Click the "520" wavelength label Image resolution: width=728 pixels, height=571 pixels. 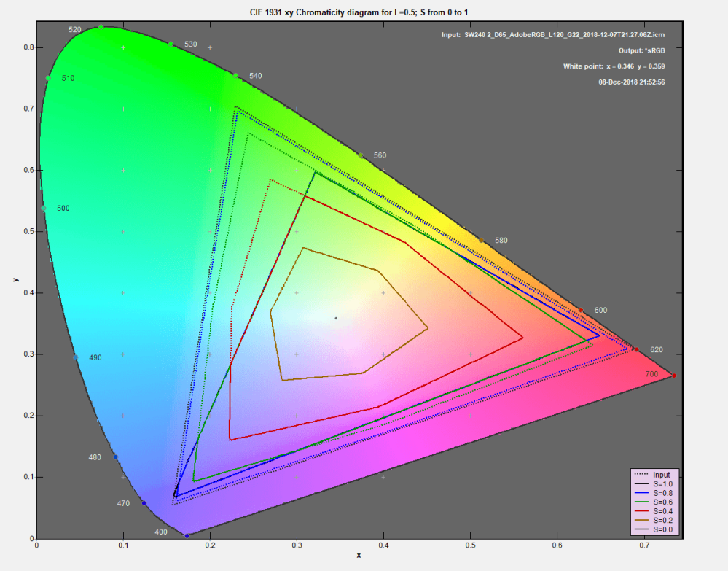tap(75, 30)
